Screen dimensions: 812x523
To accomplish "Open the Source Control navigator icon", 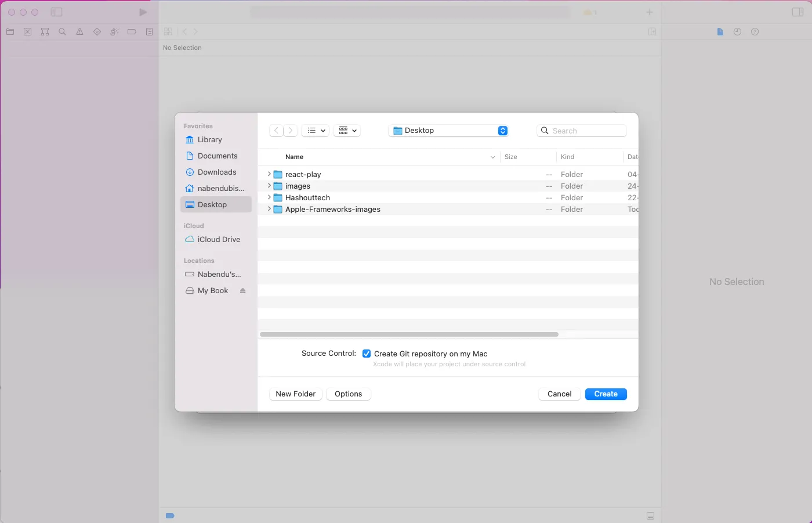I will tap(27, 32).
